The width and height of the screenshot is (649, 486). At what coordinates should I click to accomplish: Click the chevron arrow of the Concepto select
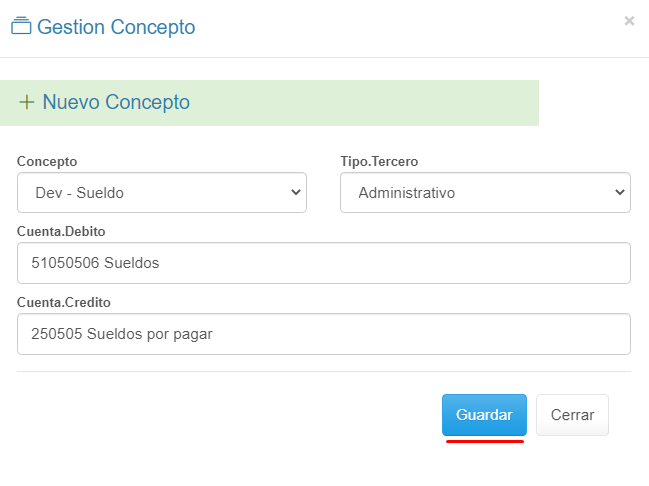point(295,193)
